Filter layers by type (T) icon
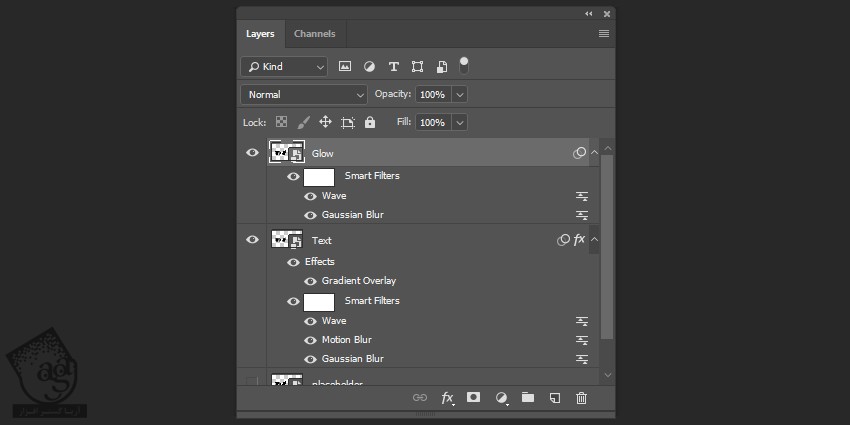The width and height of the screenshot is (850, 425). pos(393,67)
